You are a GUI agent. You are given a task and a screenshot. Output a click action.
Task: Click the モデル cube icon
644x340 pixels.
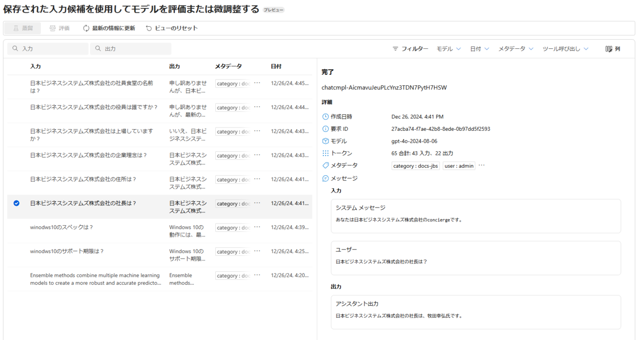coord(325,141)
